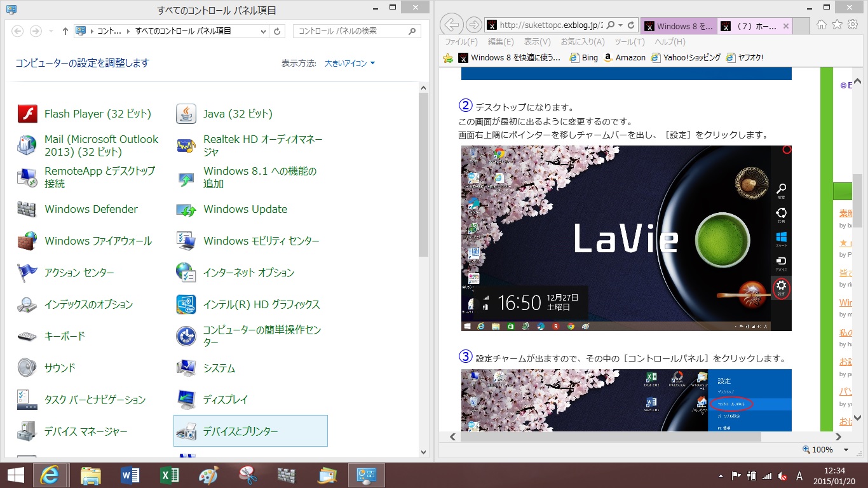Open Amazon favorite link
The height and width of the screenshot is (488, 868).
(625, 57)
